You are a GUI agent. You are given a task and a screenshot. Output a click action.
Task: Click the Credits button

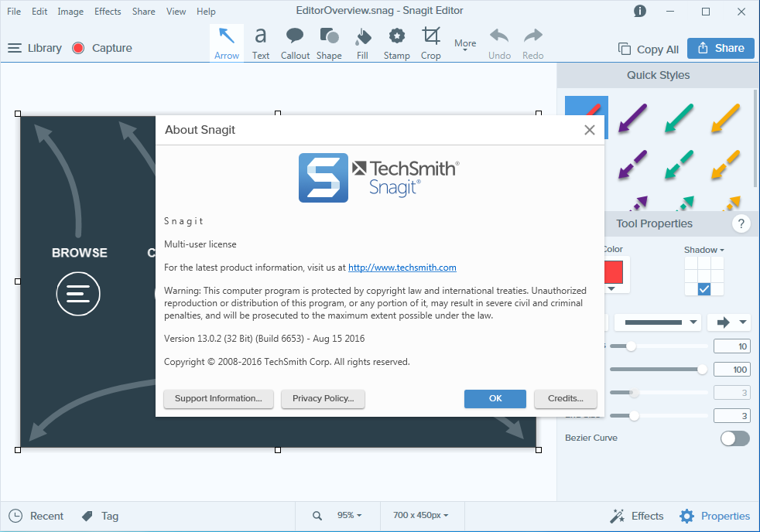pyautogui.click(x=565, y=398)
